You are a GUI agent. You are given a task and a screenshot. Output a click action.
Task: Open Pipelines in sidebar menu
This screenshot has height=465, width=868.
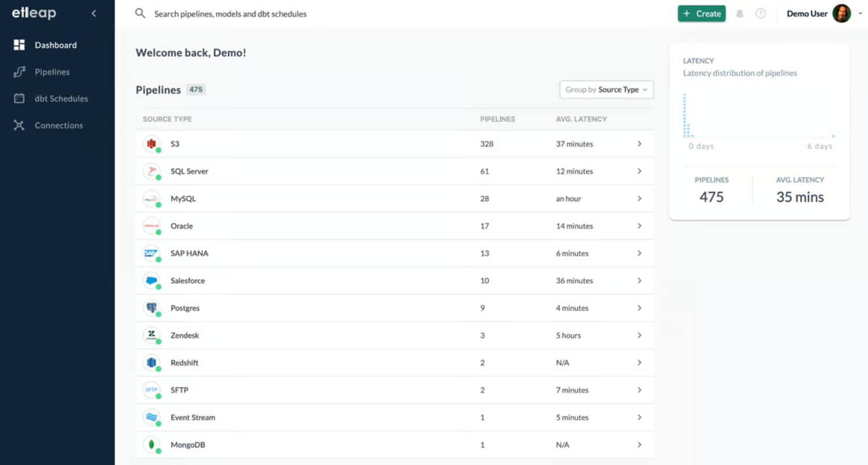click(52, 71)
